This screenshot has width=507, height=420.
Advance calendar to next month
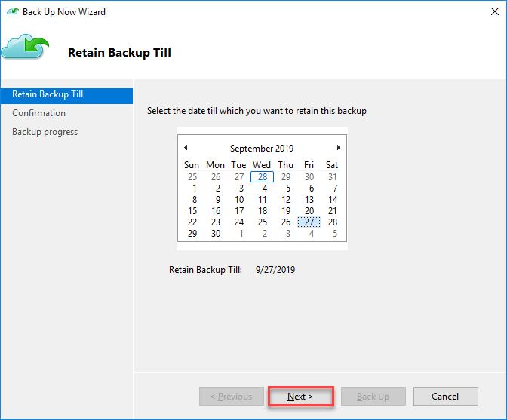click(339, 148)
